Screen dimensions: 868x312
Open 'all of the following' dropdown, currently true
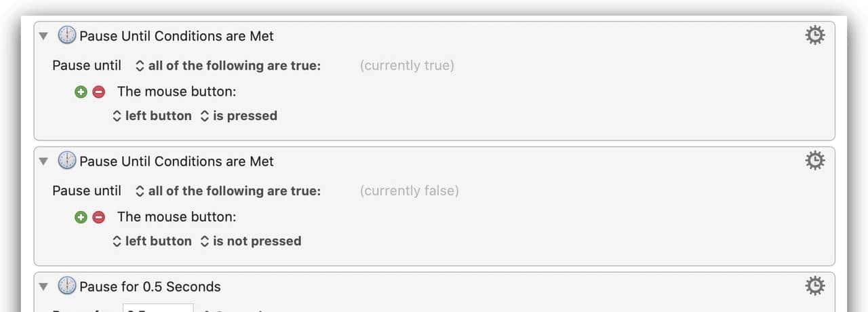pos(228,66)
